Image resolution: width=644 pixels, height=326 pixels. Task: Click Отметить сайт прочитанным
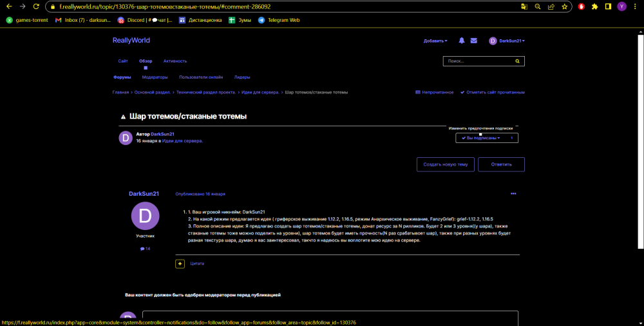[x=493, y=93]
